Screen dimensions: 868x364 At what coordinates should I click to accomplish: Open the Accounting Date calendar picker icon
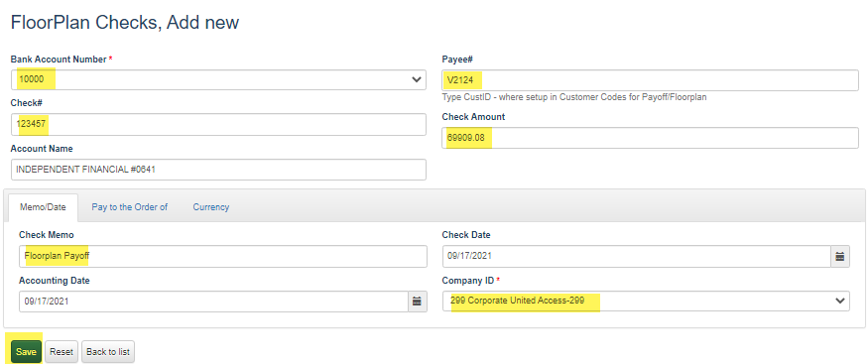pos(418,302)
